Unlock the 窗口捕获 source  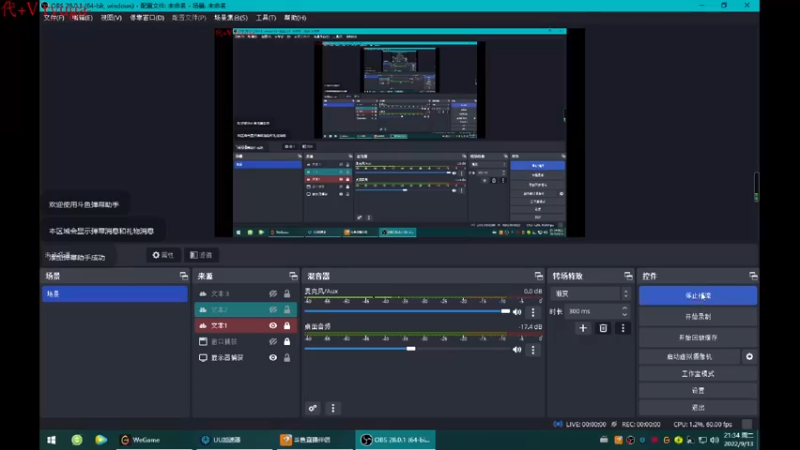(x=287, y=341)
